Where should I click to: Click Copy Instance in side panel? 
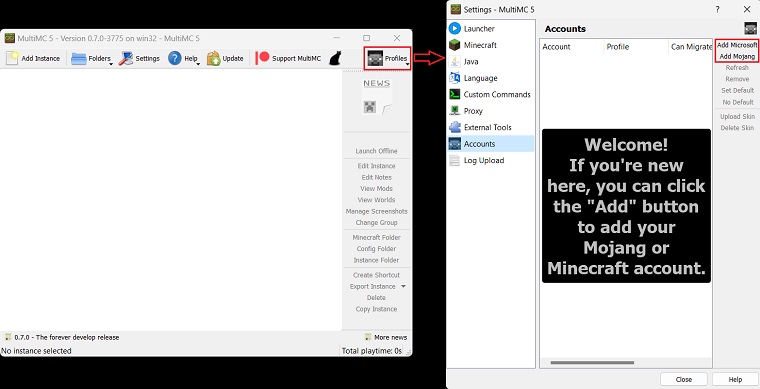pyautogui.click(x=376, y=309)
